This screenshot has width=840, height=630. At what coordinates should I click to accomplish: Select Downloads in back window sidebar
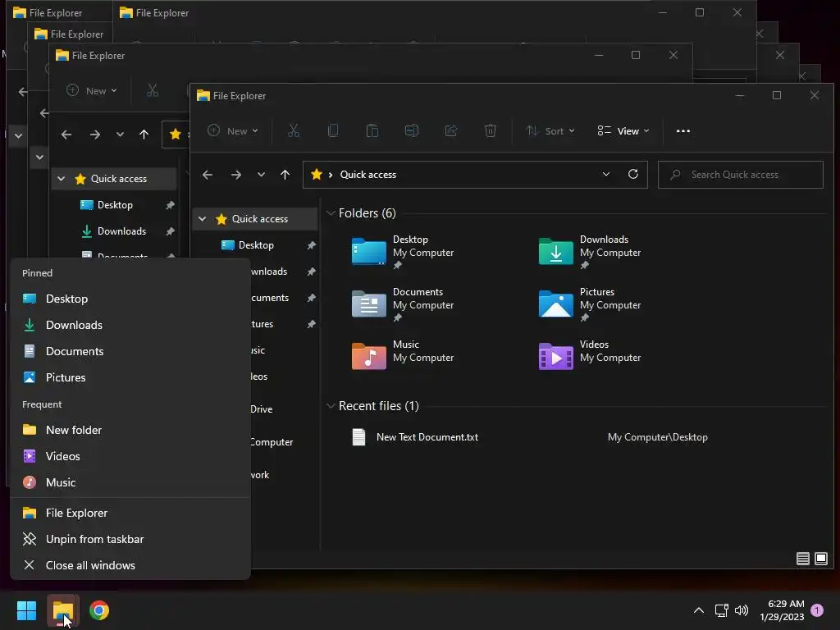point(121,231)
